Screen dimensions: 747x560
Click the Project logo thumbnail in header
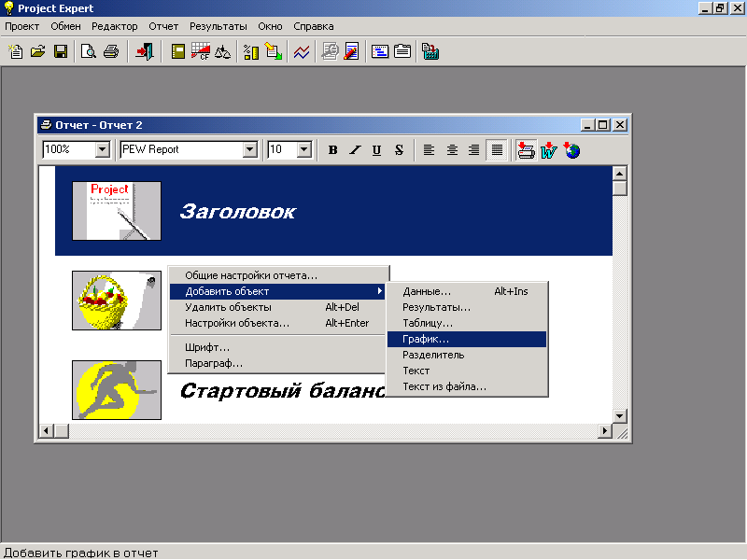pos(117,211)
